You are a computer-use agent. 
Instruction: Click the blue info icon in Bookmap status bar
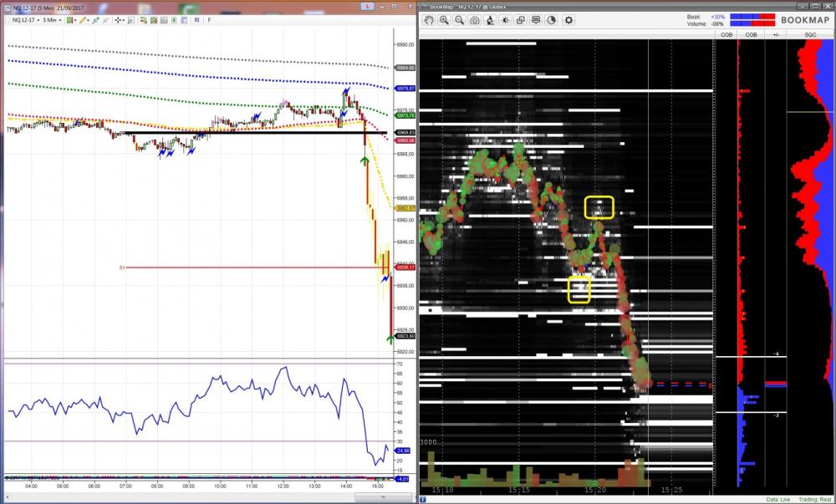point(423,500)
